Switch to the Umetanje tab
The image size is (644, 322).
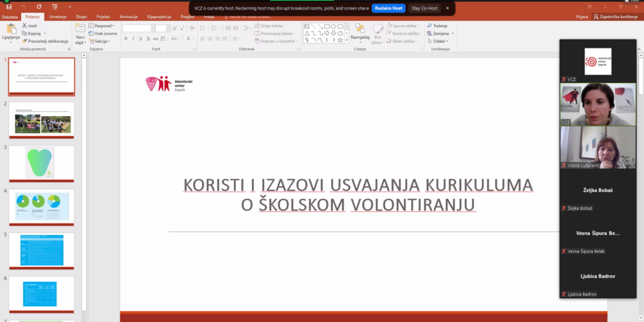[x=57, y=17]
